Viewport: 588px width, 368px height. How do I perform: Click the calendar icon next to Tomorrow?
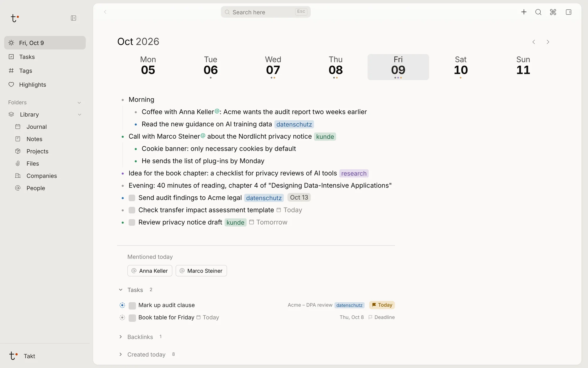252,222
